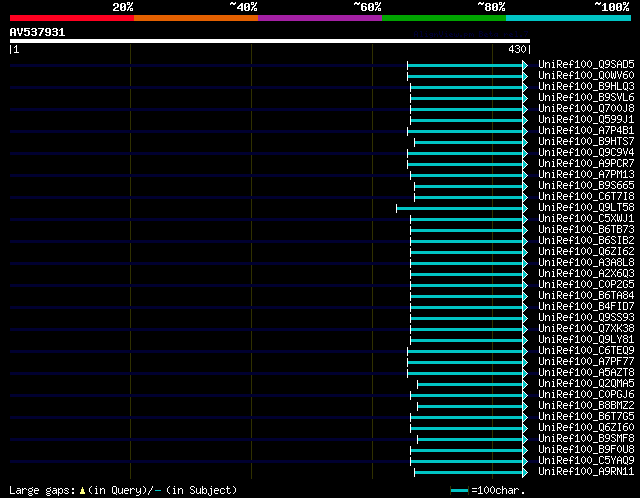
Task: Click the cyan alignment bar for Q9SAD5
Action: tap(465, 65)
